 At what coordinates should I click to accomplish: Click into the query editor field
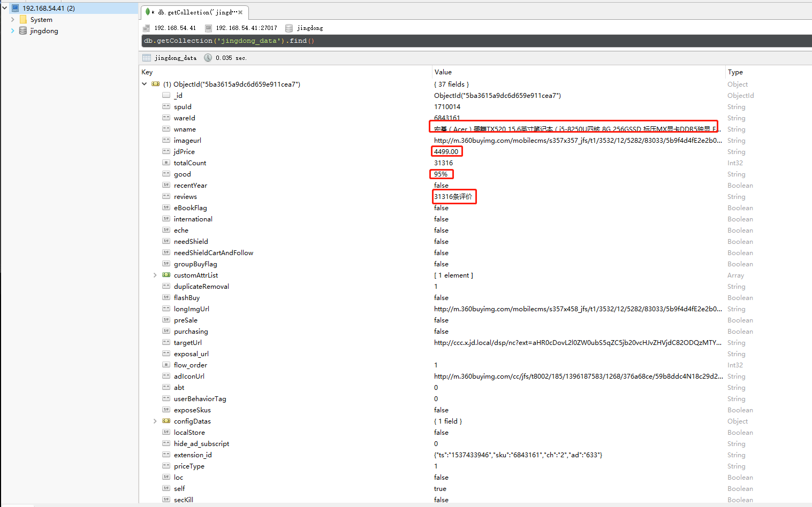[476, 41]
